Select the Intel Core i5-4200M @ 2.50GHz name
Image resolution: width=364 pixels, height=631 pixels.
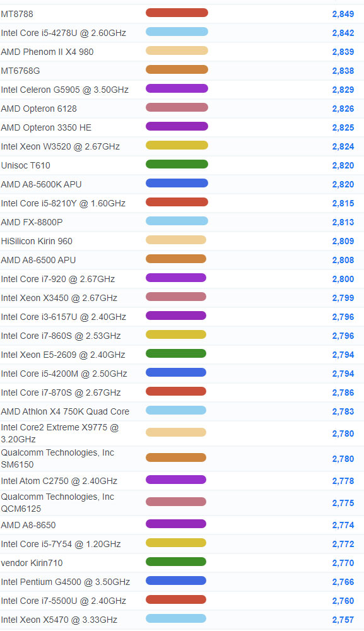tap(64, 374)
